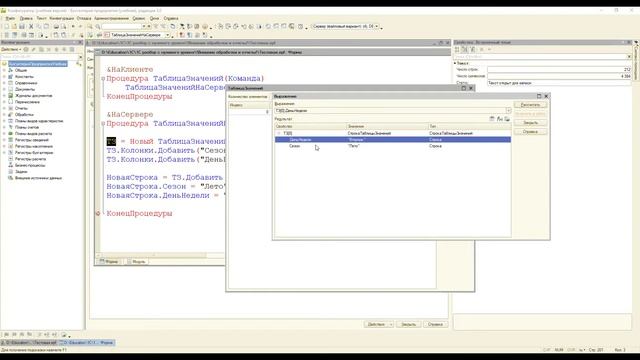Screen dimensions: 640x360
Task: Click the bottom Действия button
Action: (x=378, y=324)
